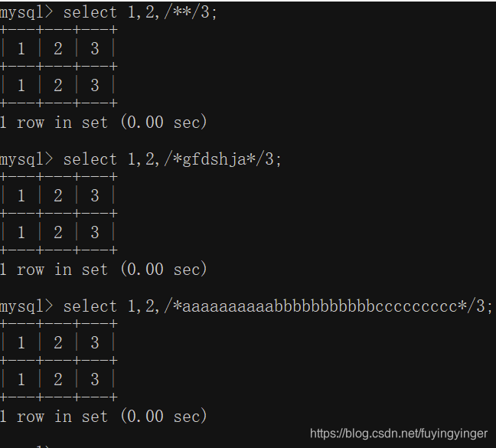Screen dimensions: 496x448
Task: Click the word 'select' in the second query
Action: pos(90,159)
